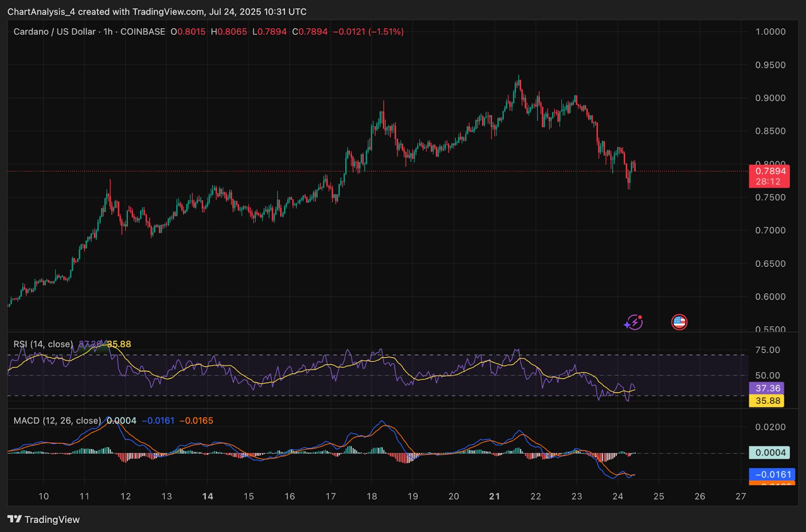Click date 25 on the time axis
The width and height of the screenshot is (806, 532).
click(x=659, y=497)
